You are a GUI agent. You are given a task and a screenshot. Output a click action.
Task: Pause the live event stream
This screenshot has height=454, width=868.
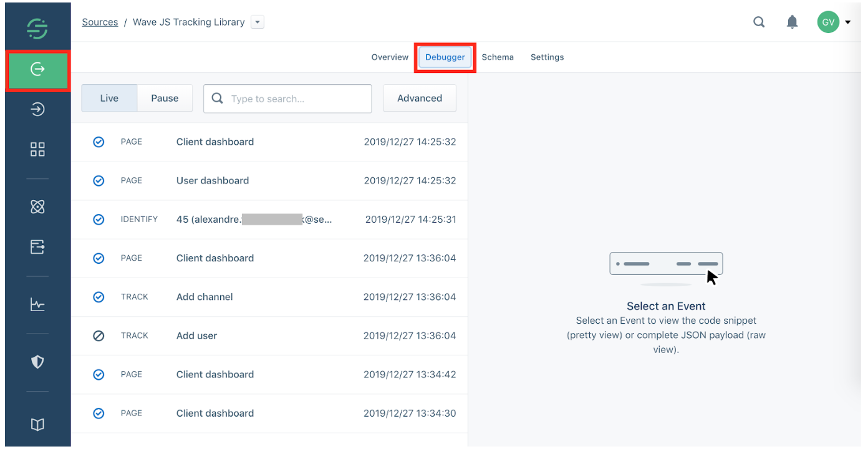coord(165,99)
